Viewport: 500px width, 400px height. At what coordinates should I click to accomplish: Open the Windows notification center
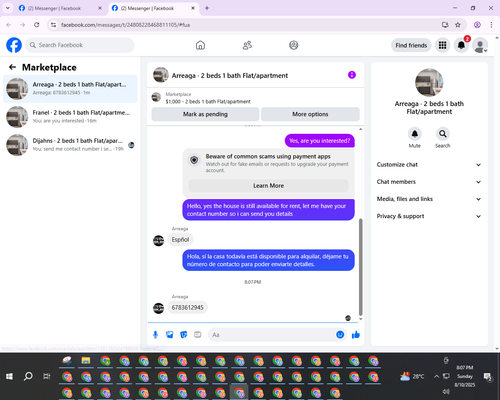(x=488, y=376)
